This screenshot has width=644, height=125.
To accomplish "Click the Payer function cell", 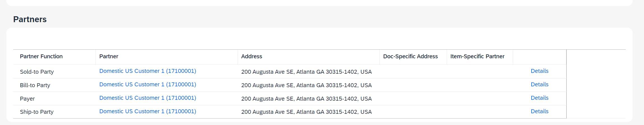I will coord(27,99).
